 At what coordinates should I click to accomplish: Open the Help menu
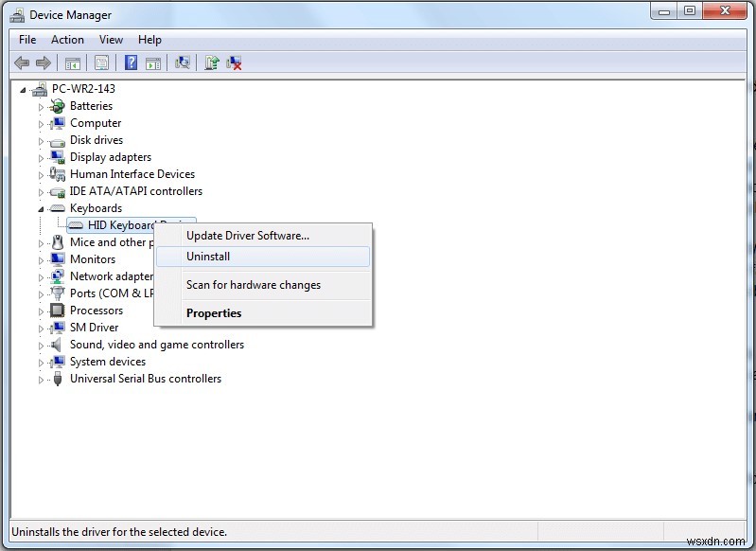tap(149, 40)
